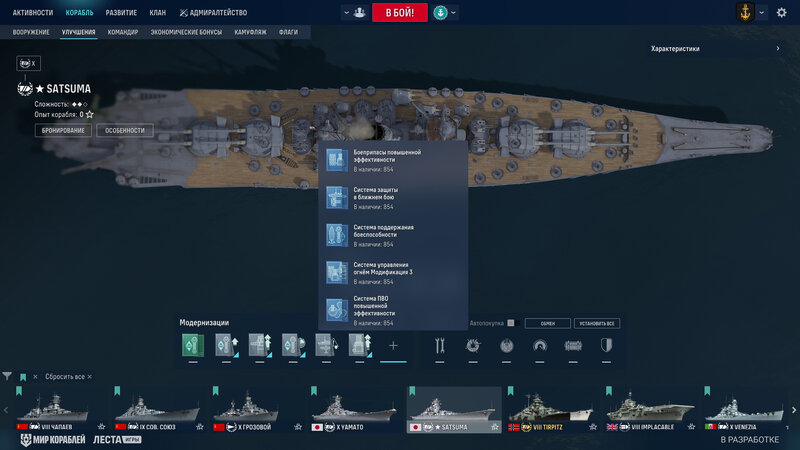Select fourth modernization slot icon
Screen dimensions: 800x450
293,345
